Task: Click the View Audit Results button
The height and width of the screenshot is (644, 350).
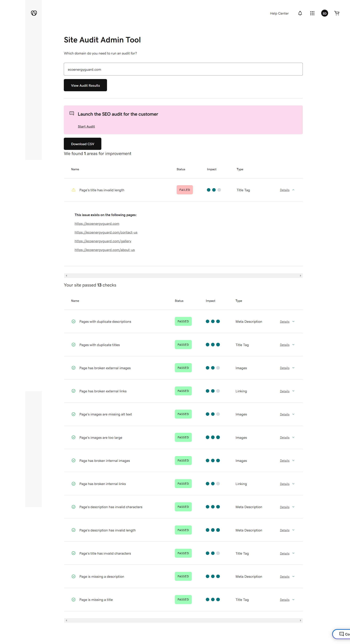Action: [x=85, y=85]
